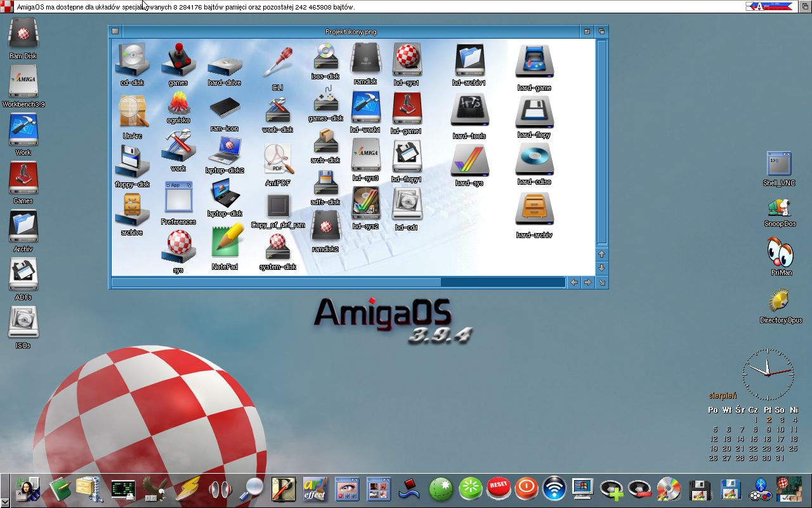Open the Bluetooth gamepad dock icon
Image resolution: width=812 pixels, height=508 pixels.
(x=761, y=489)
